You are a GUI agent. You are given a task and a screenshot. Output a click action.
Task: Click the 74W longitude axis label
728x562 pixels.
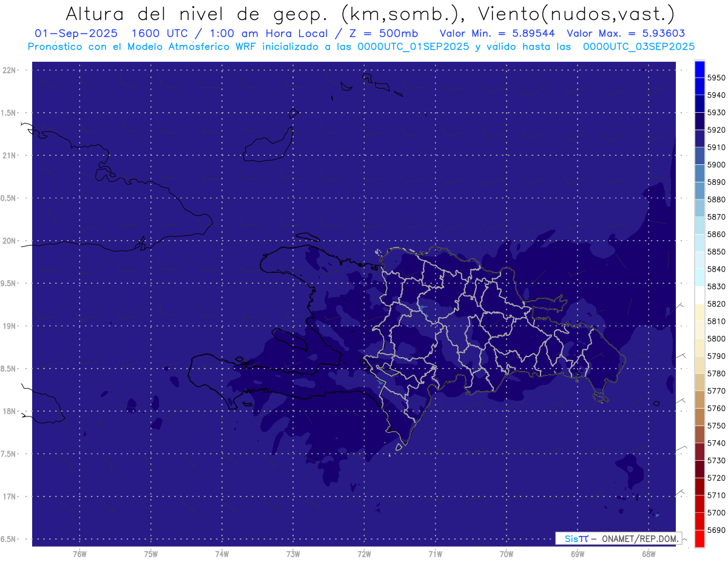pyautogui.click(x=222, y=555)
